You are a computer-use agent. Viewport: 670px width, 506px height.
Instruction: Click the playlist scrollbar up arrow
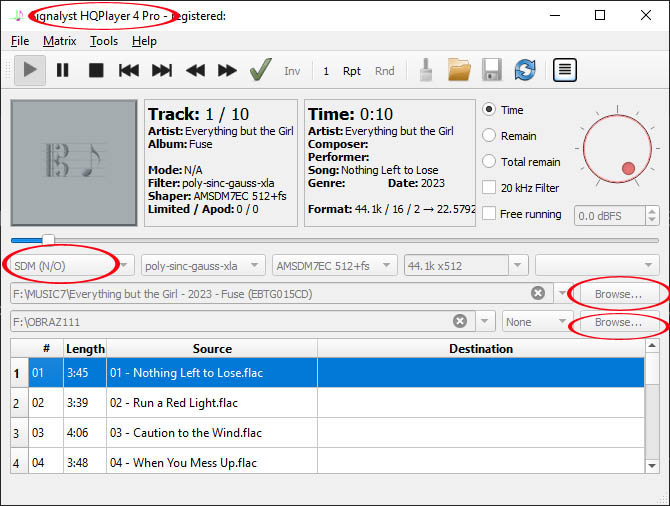(x=652, y=345)
